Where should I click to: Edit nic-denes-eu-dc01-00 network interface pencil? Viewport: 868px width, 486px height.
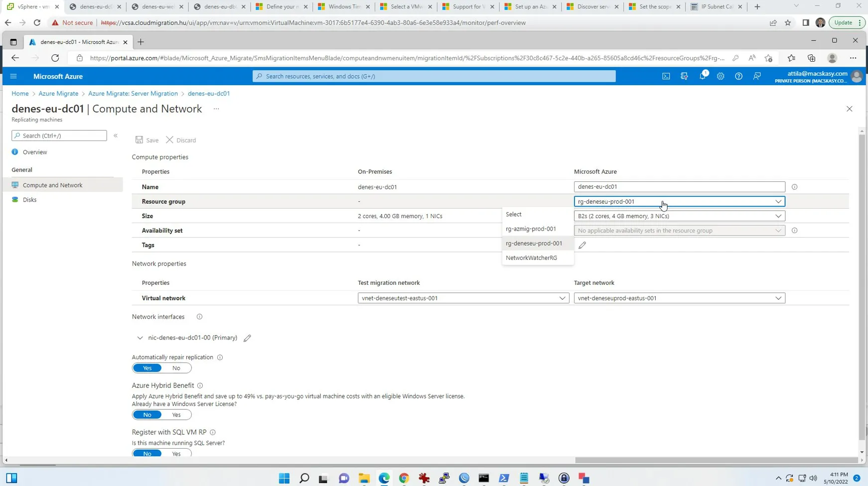click(x=247, y=338)
